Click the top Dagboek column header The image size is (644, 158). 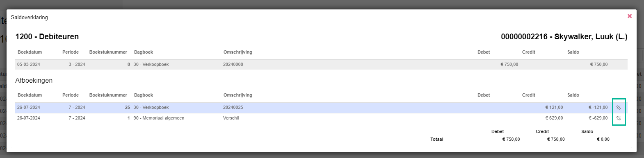point(143,52)
